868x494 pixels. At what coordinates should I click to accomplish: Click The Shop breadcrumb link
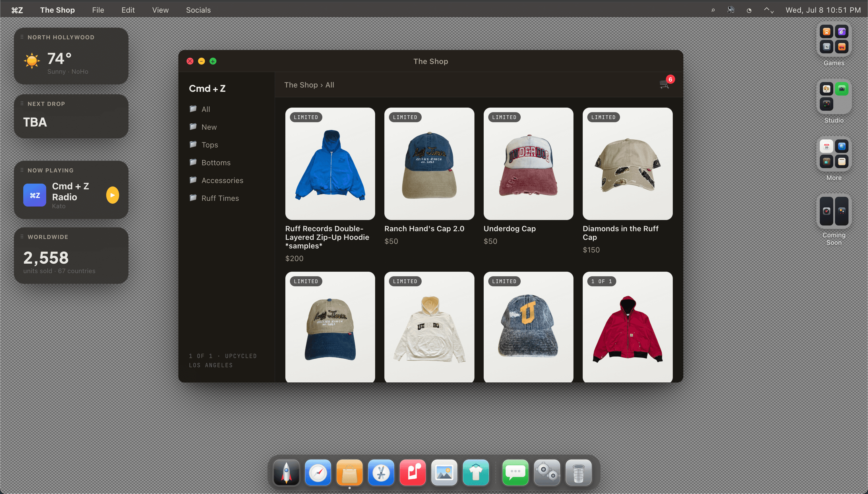point(301,85)
